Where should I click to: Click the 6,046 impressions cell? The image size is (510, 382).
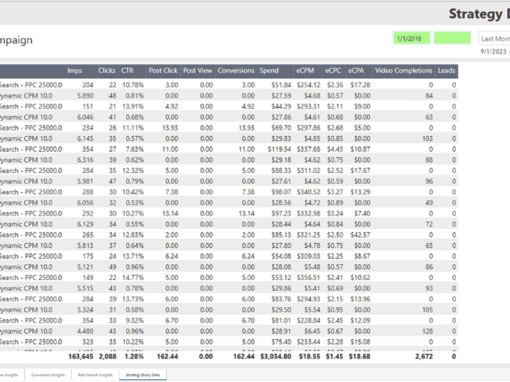click(x=85, y=117)
